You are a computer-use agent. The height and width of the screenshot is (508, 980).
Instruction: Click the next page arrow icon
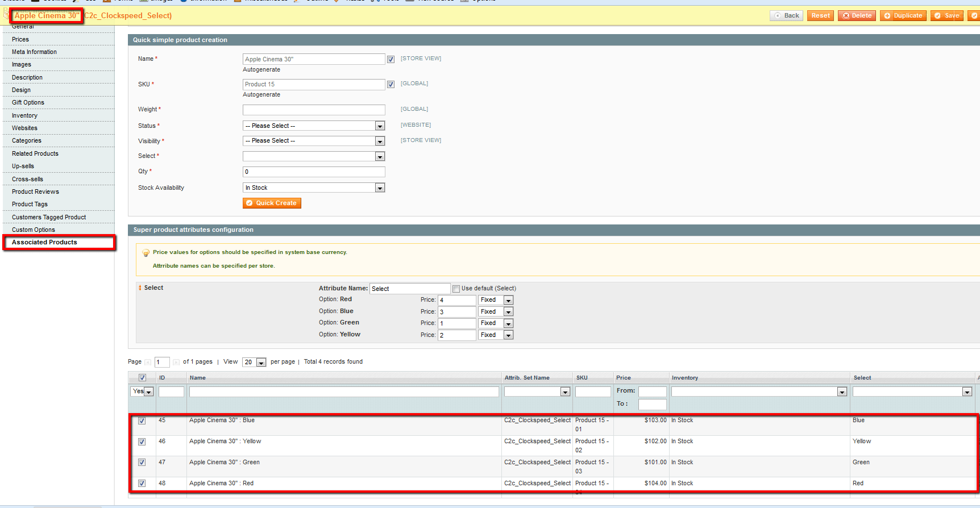coord(176,362)
